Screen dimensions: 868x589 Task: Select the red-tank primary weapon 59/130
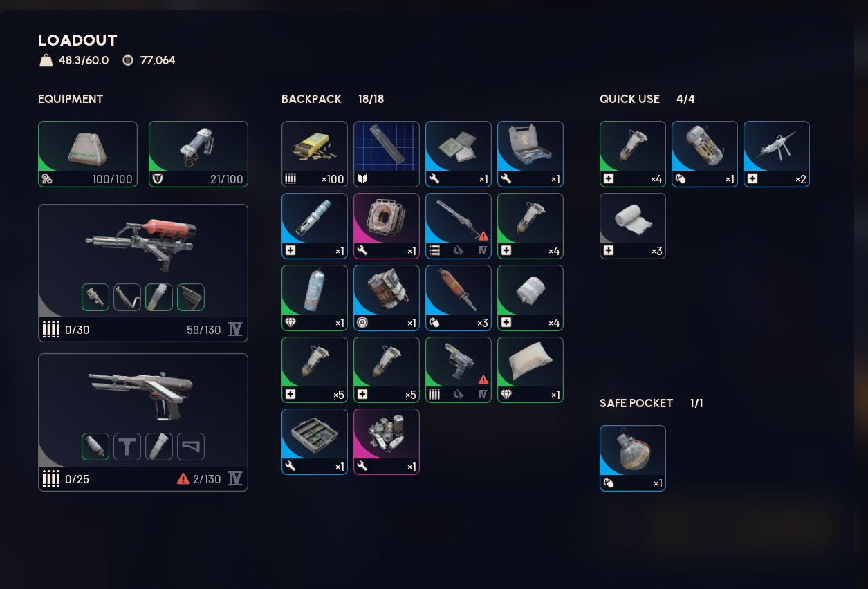point(143,273)
